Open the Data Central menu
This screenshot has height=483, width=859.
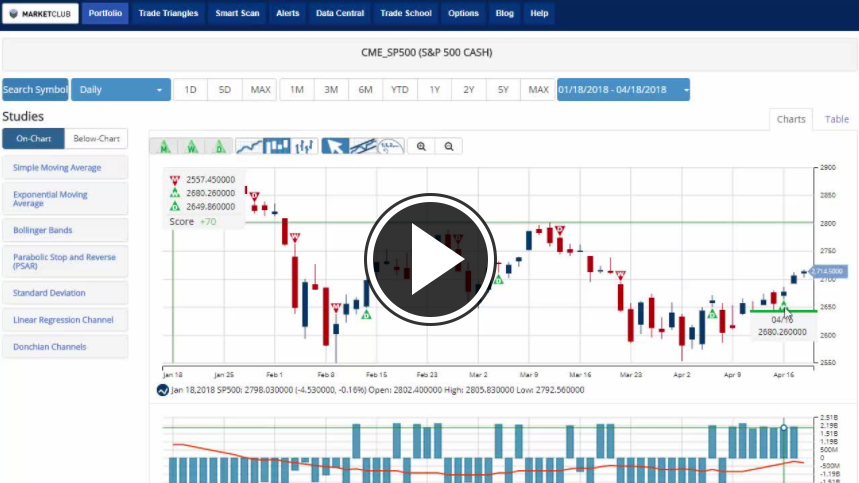coord(340,13)
